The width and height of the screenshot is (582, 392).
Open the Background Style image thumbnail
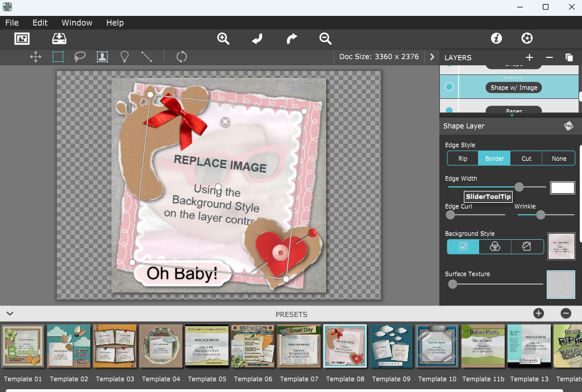click(x=561, y=246)
